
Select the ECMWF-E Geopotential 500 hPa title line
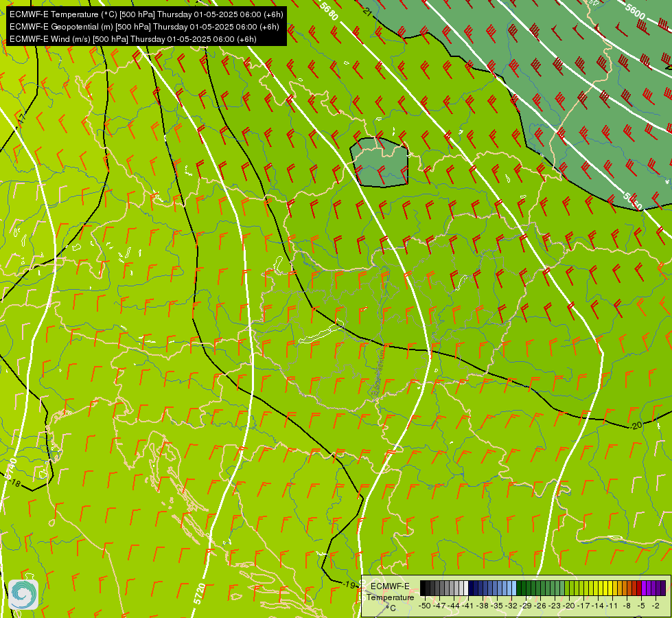click(144, 27)
